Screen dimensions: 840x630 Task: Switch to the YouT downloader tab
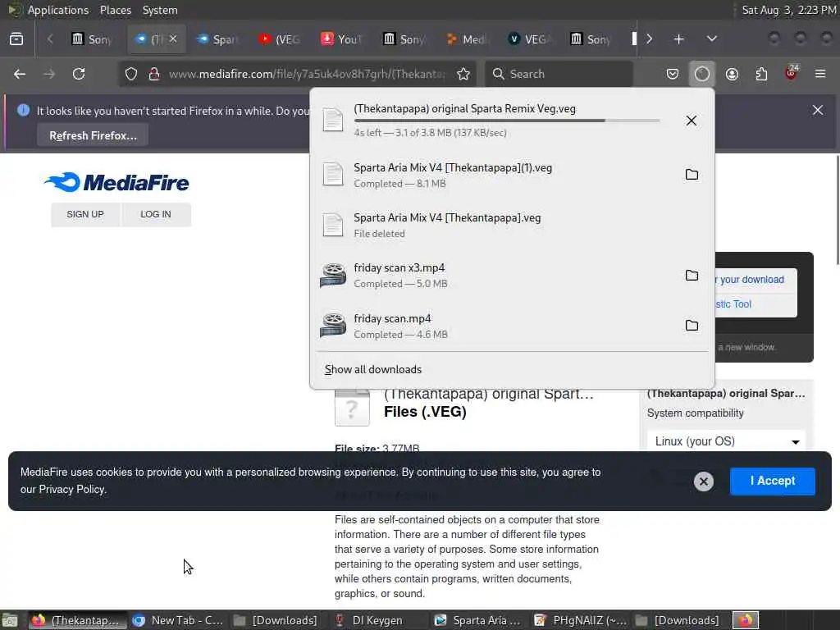pos(342,39)
